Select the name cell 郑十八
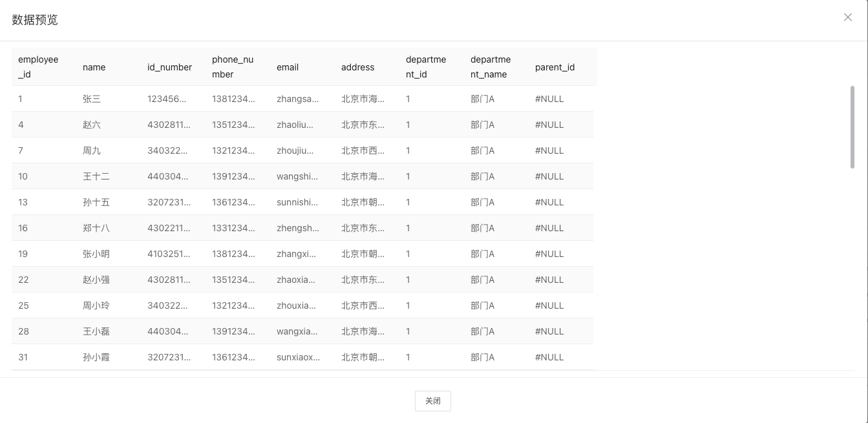The image size is (868, 423). (96, 228)
